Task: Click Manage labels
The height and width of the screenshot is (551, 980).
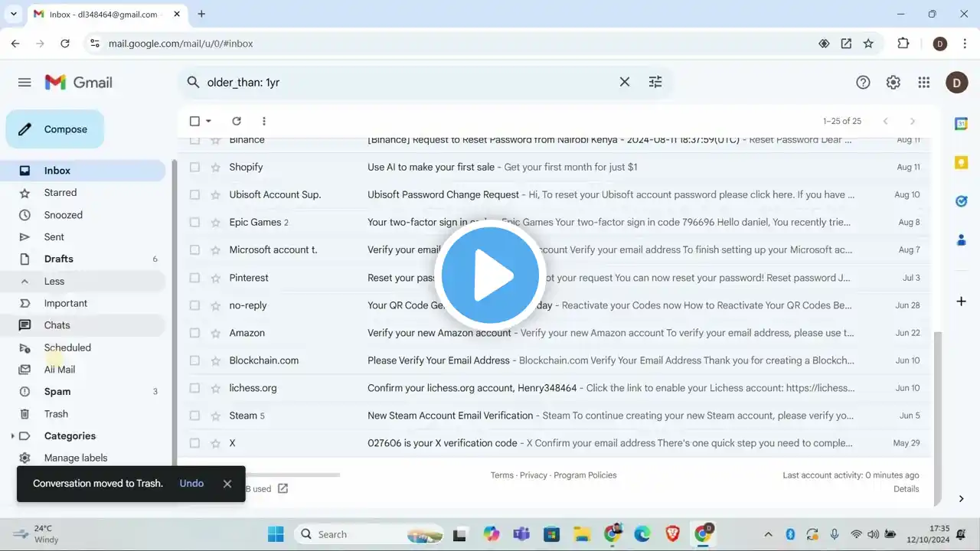Action: point(76,458)
